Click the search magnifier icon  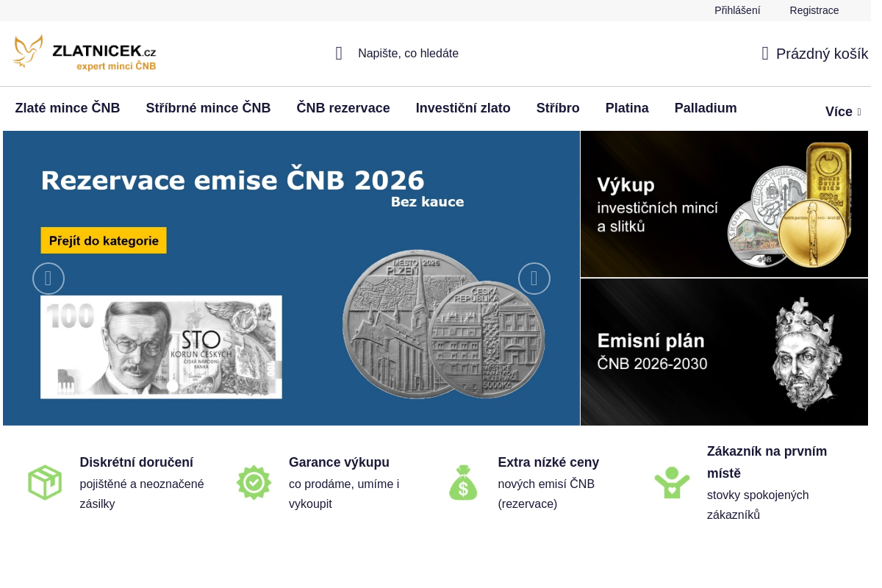point(339,53)
